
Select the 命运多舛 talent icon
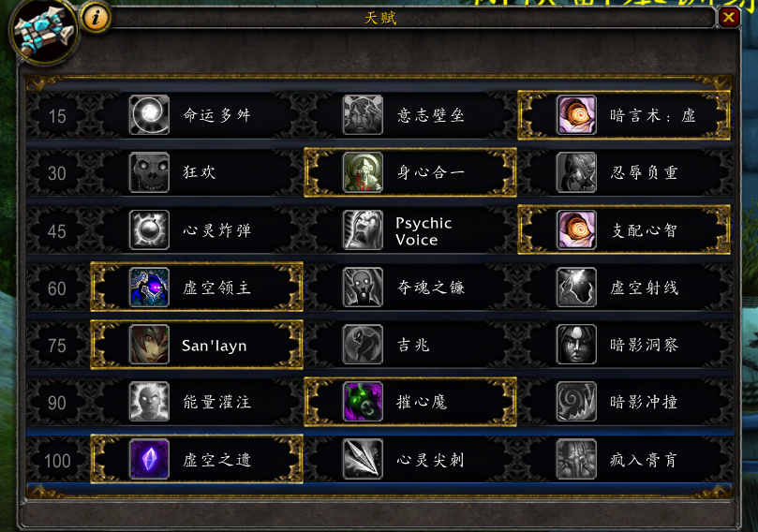click(149, 114)
